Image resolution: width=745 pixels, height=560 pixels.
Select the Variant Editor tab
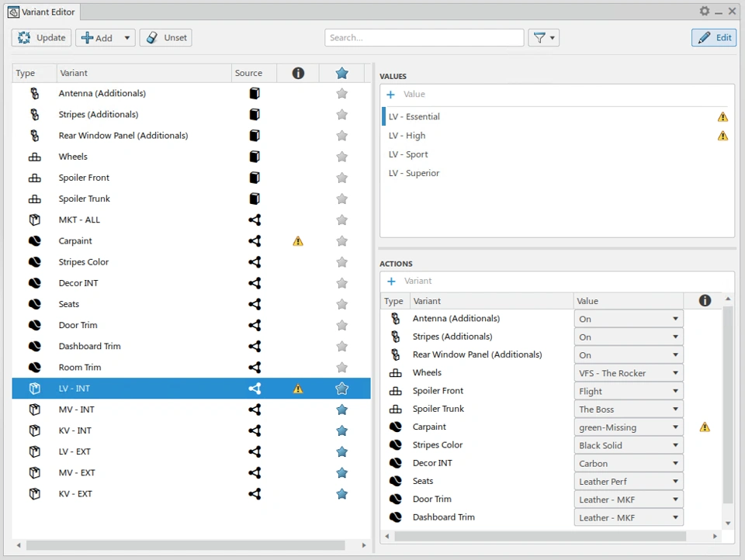click(x=42, y=12)
